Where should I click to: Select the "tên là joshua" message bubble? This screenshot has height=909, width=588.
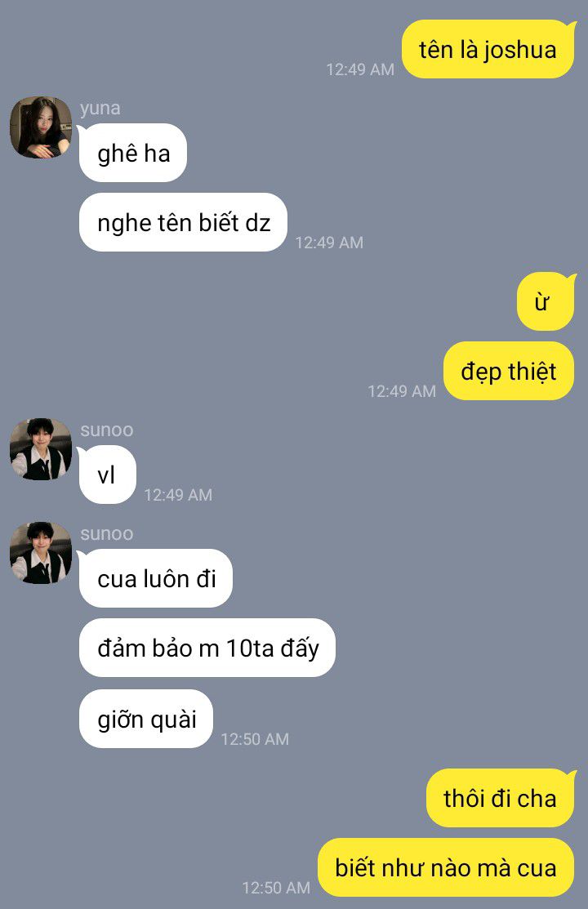pos(488,49)
